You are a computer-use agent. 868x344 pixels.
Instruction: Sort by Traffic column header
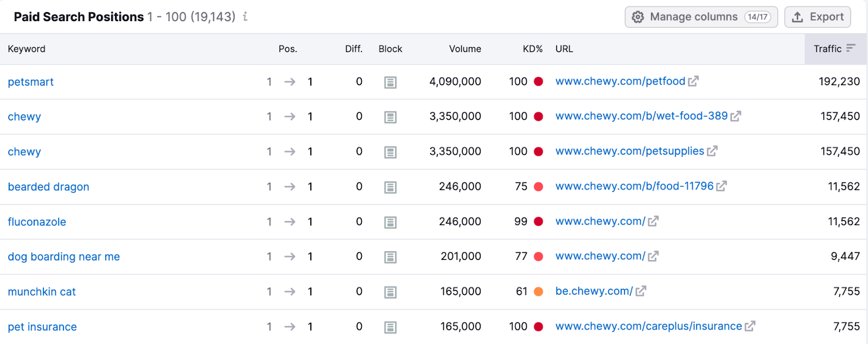(834, 49)
